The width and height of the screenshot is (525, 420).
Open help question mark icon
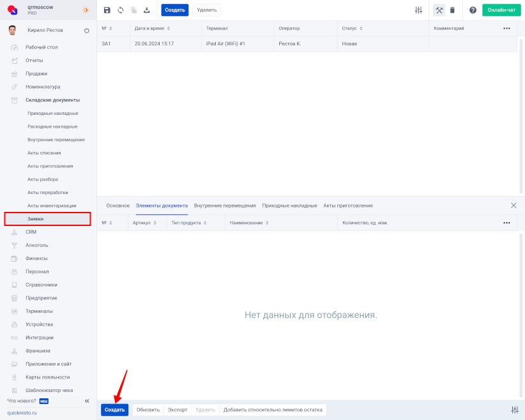pyautogui.click(x=473, y=10)
